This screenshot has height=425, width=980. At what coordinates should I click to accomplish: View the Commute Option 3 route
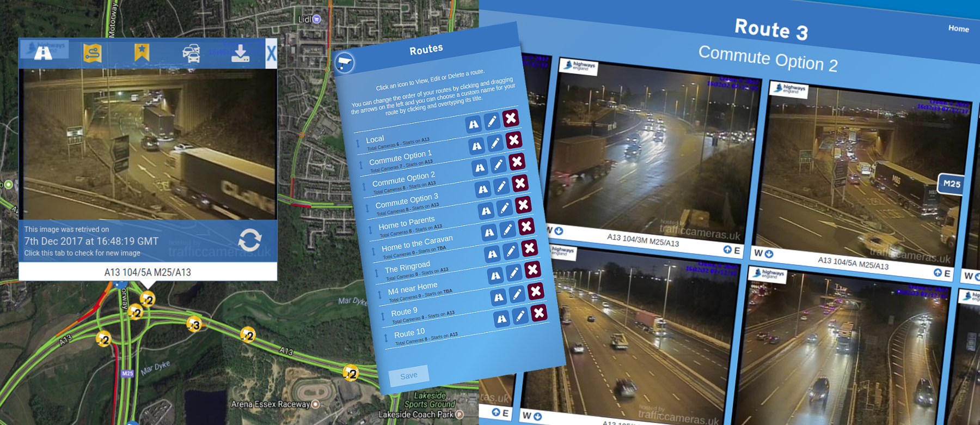tap(483, 190)
